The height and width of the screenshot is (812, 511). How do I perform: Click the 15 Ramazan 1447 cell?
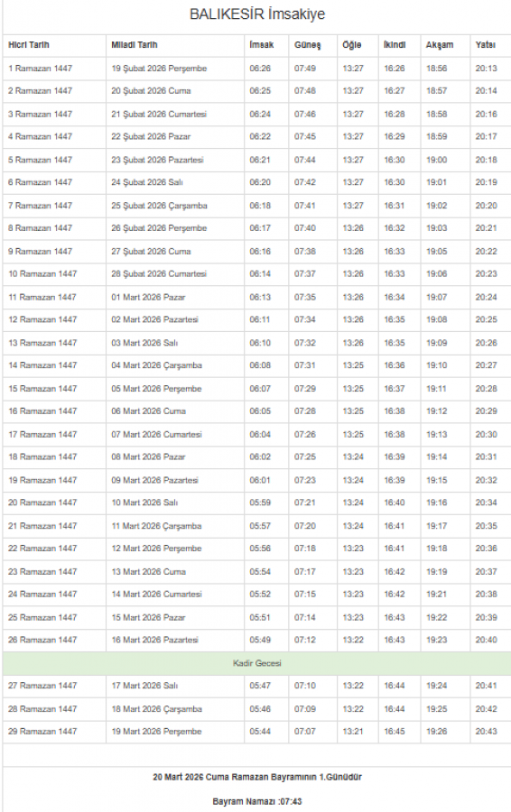[x=42, y=389]
